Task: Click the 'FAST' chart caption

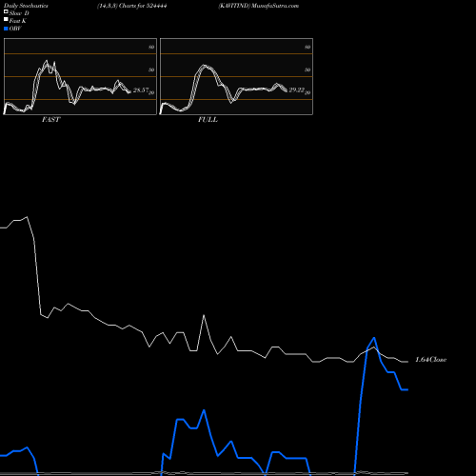Action: point(51,120)
